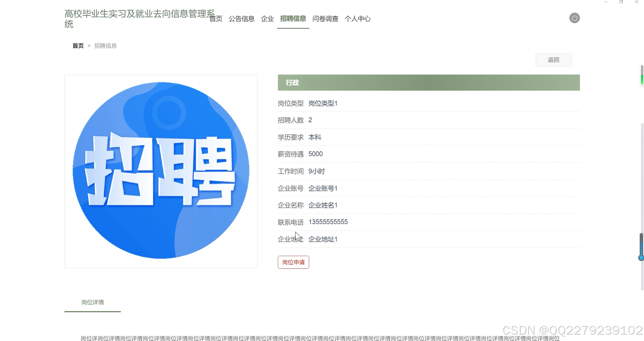Click the green 行政 header bar
644x341 pixels.
(429, 83)
